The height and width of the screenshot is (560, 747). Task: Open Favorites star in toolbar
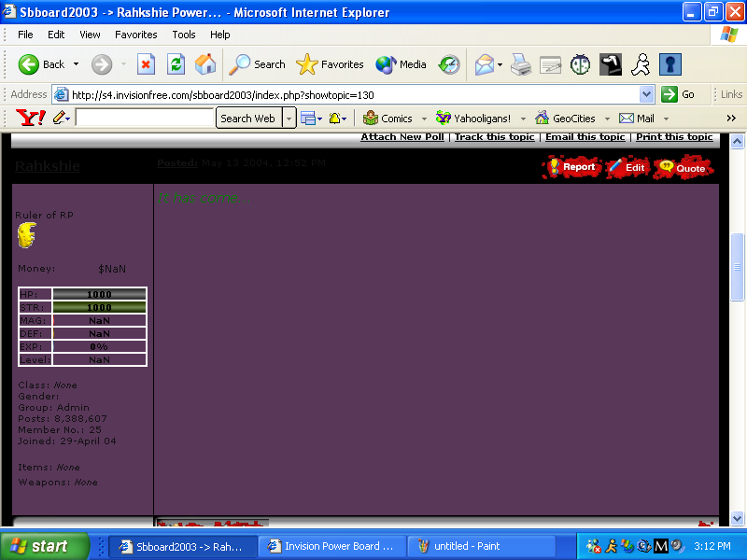[x=330, y=64]
